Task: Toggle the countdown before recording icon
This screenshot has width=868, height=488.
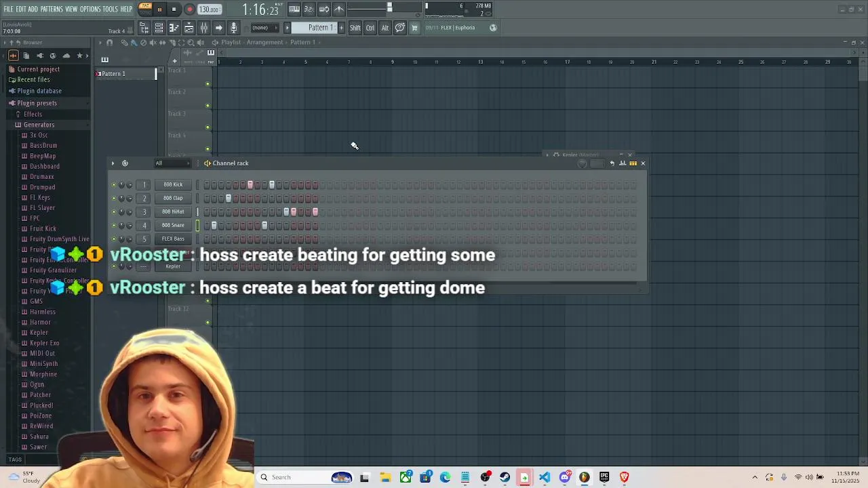Action: pos(309,9)
